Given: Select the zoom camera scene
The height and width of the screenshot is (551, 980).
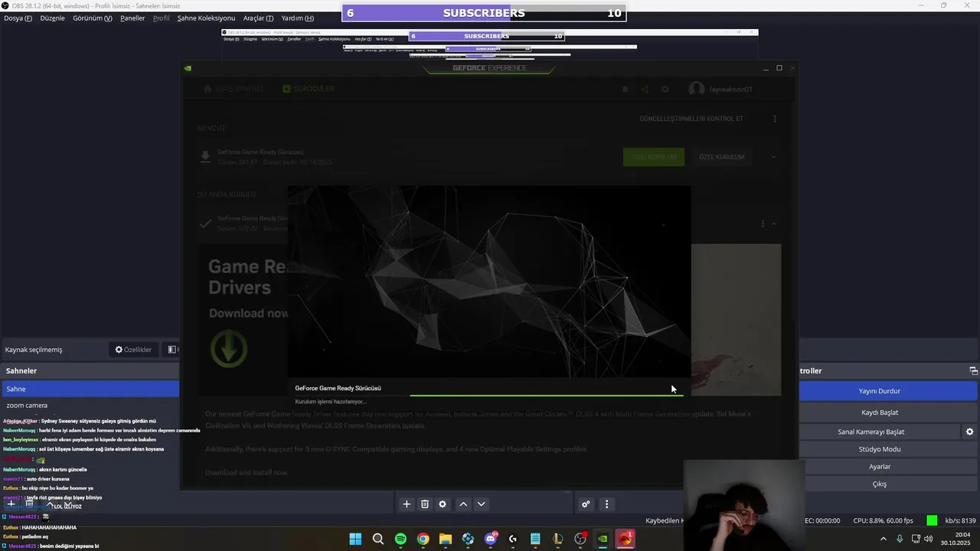Looking at the screenshot, I should 90,406.
